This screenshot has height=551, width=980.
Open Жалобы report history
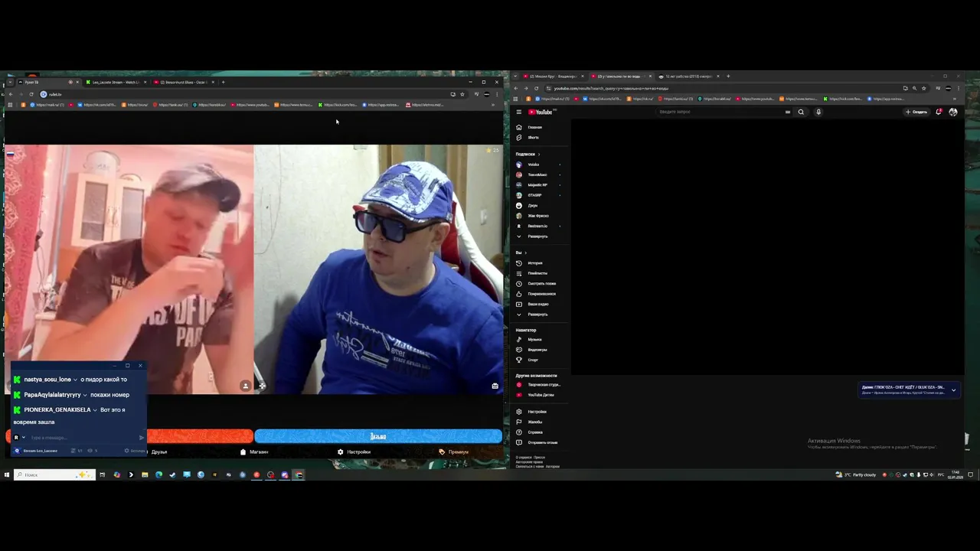pos(540,422)
